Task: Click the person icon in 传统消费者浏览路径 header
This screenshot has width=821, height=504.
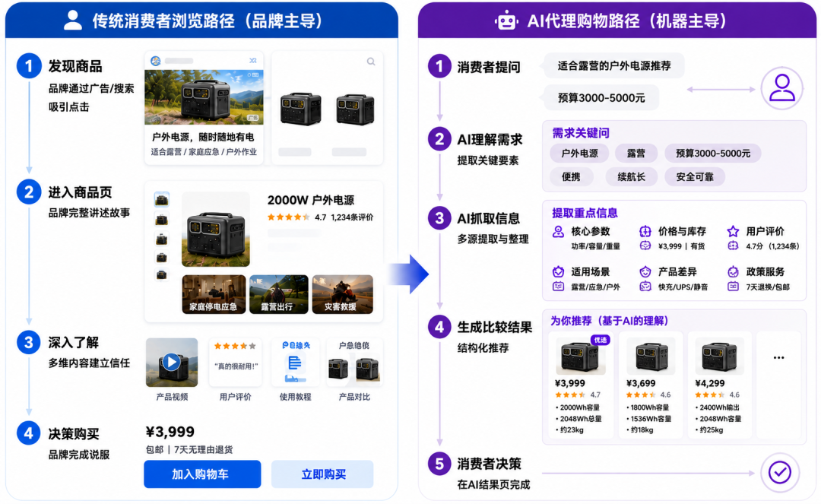Action: click(73, 21)
